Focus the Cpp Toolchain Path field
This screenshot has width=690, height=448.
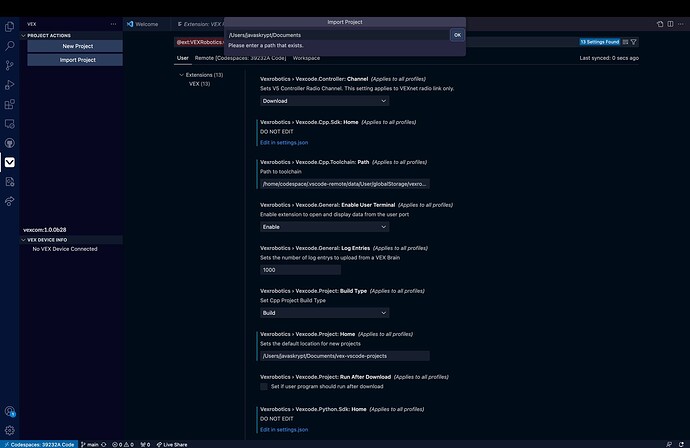click(345, 184)
